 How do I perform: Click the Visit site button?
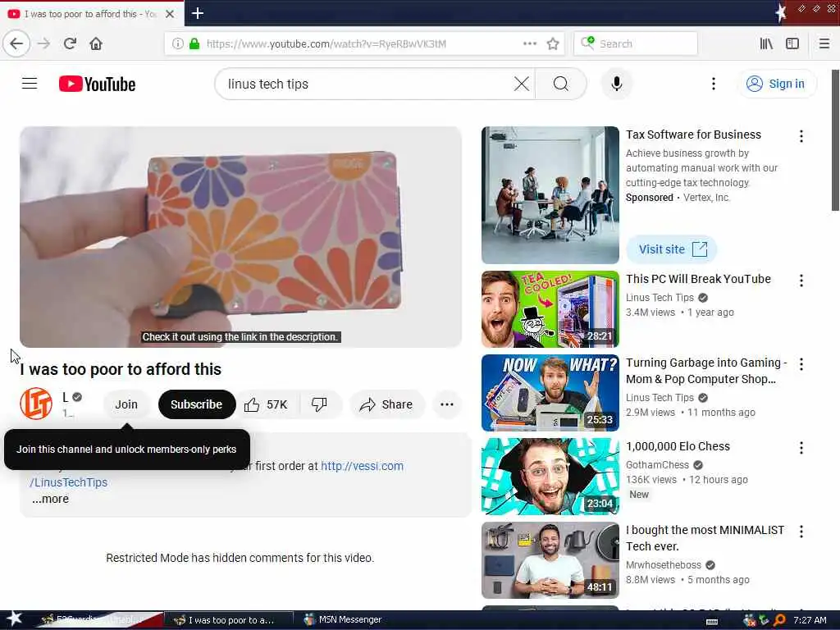pyautogui.click(x=672, y=249)
